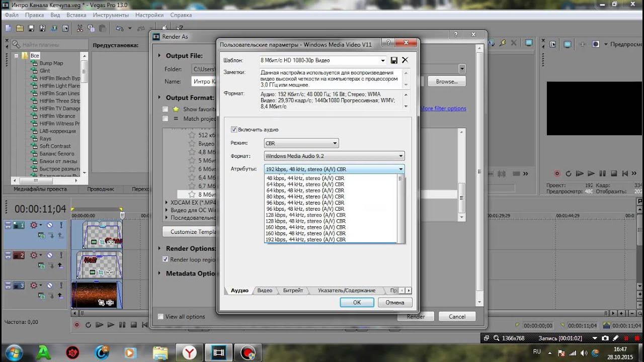Click OK in the custom parameters dialog
644x362 pixels.
pos(357,303)
